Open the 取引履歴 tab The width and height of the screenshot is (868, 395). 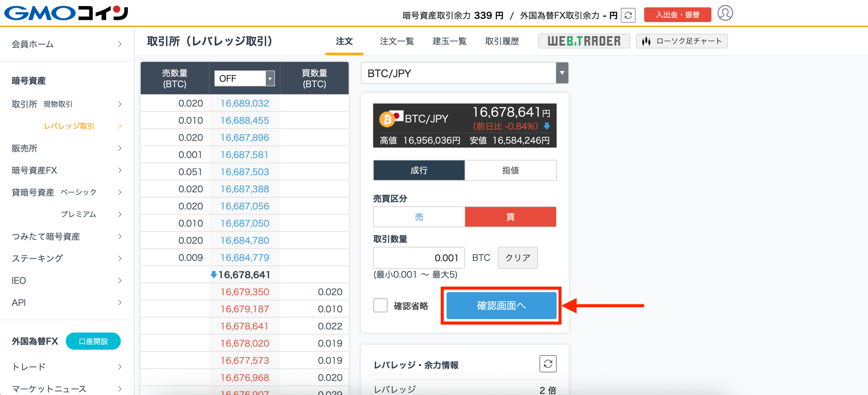pyautogui.click(x=502, y=41)
